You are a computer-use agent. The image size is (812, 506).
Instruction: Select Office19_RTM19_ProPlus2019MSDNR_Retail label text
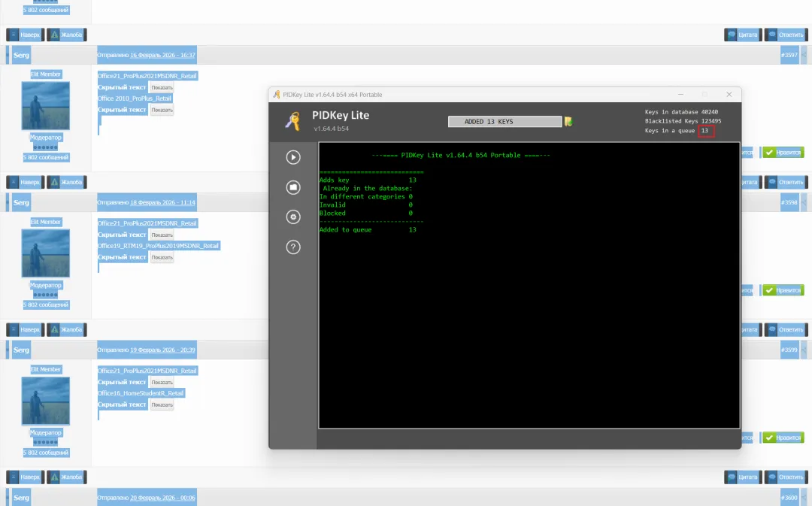159,246
